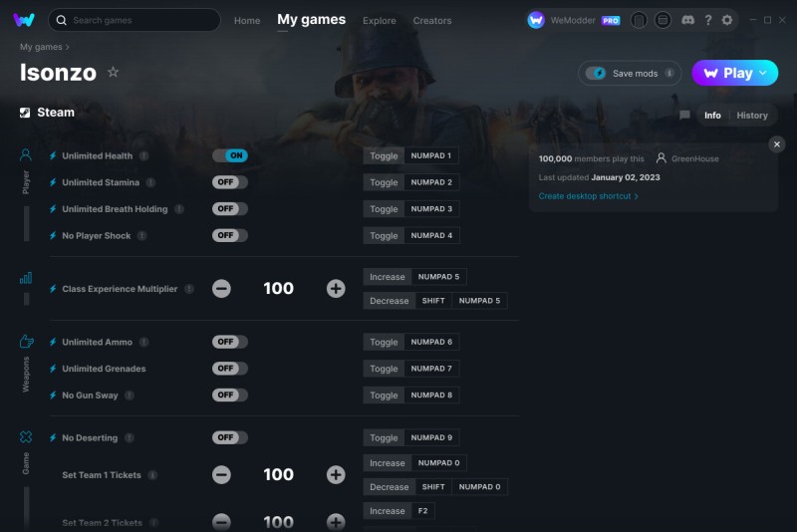Open Discord via the Discord icon
Viewport: 797px width, 532px height.
(687, 20)
